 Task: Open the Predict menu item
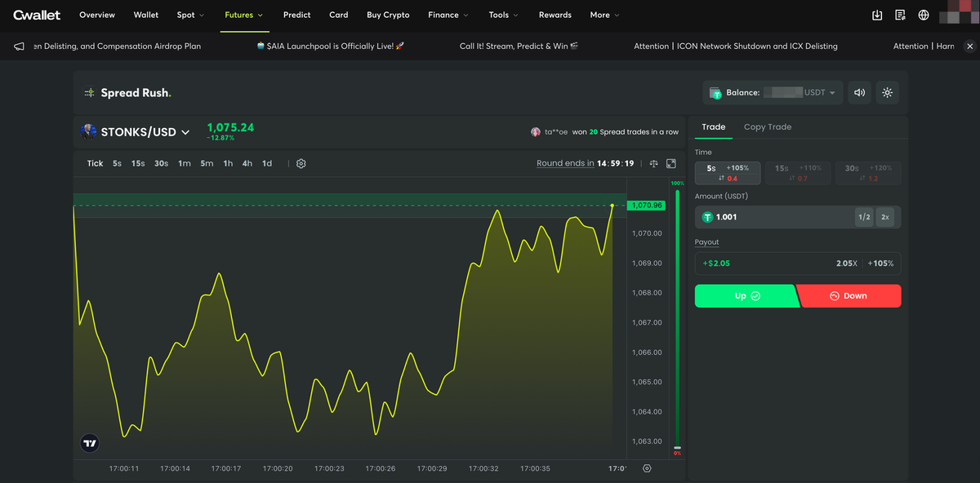coord(296,15)
